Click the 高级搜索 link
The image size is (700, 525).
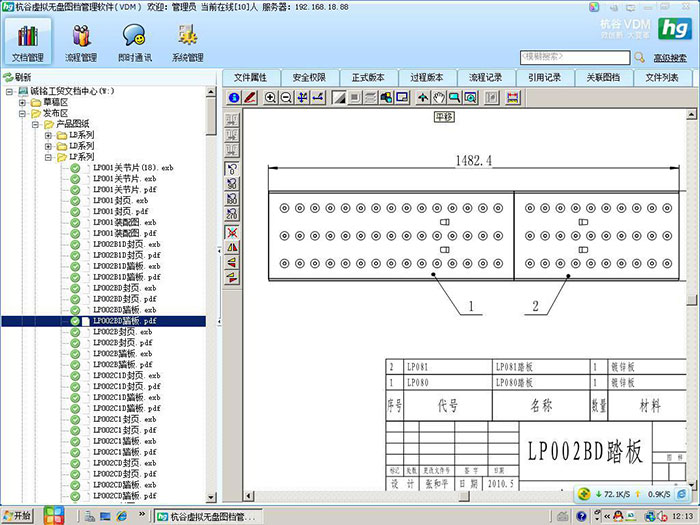[670, 58]
